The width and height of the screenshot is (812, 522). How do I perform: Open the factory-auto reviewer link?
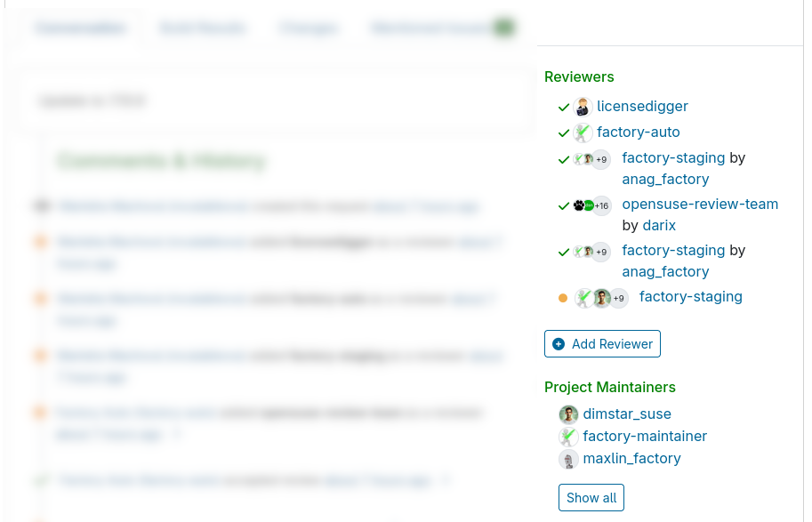click(x=638, y=133)
